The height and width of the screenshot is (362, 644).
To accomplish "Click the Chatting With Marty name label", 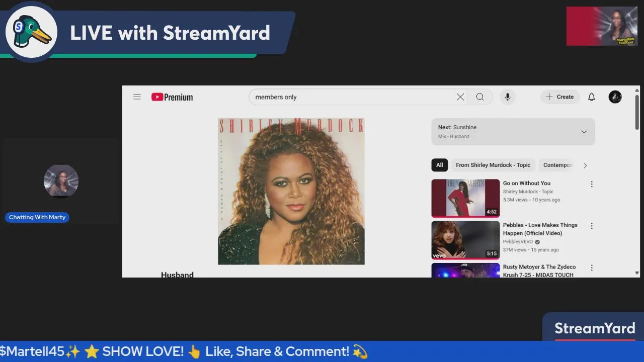I will click(x=37, y=217).
